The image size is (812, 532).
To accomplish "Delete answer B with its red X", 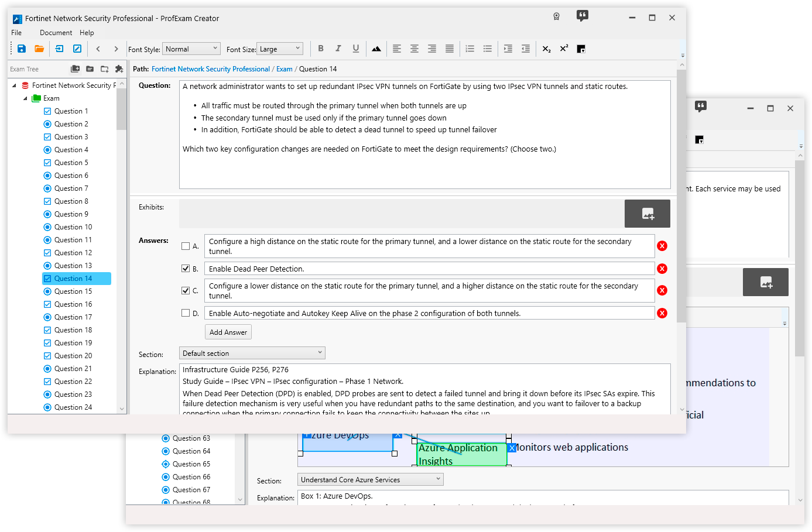I will click(x=662, y=269).
